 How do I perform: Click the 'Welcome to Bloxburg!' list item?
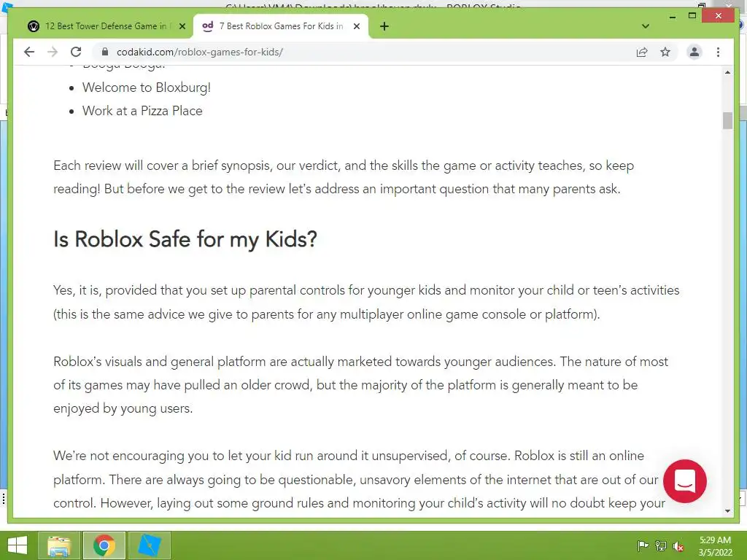[146, 87]
